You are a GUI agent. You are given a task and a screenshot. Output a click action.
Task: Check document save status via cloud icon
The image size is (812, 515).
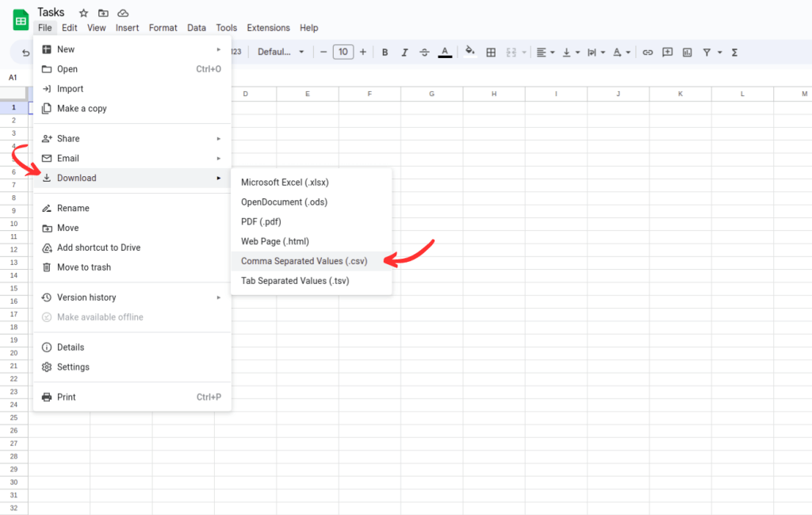click(123, 13)
